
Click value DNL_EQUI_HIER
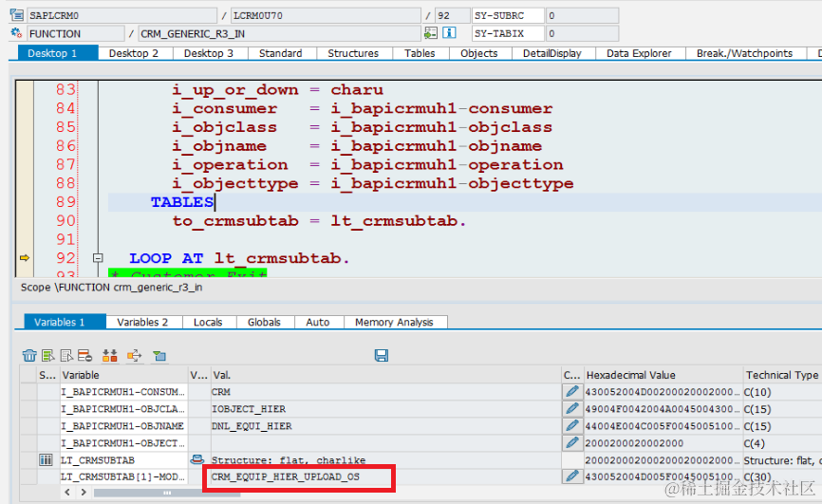tap(252, 425)
